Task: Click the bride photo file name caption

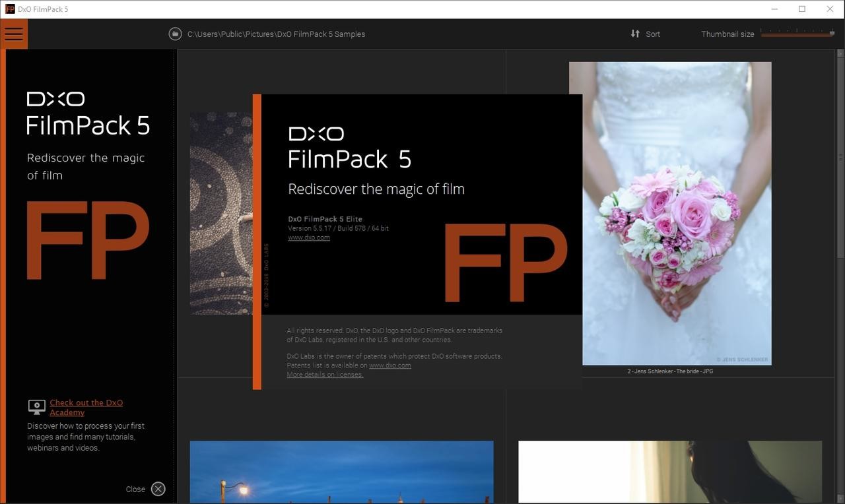Action: (670, 371)
